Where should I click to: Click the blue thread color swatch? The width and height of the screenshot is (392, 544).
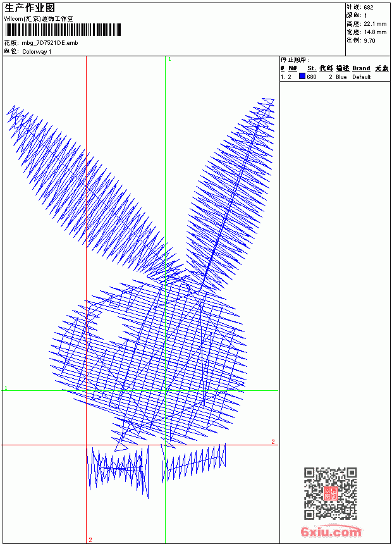pyautogui.click(x=302, y=77)
